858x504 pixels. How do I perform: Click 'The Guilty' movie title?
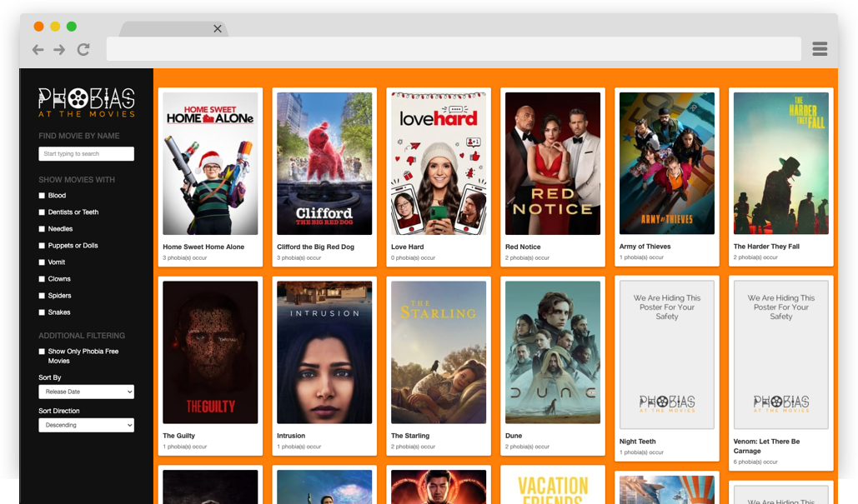point(179,436)
